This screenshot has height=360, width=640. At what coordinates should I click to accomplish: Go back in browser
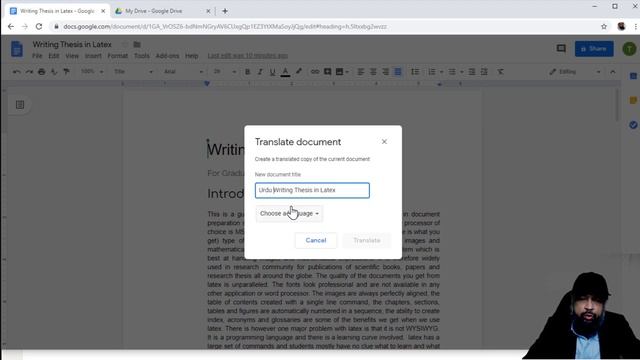click(x=11, y=27)
